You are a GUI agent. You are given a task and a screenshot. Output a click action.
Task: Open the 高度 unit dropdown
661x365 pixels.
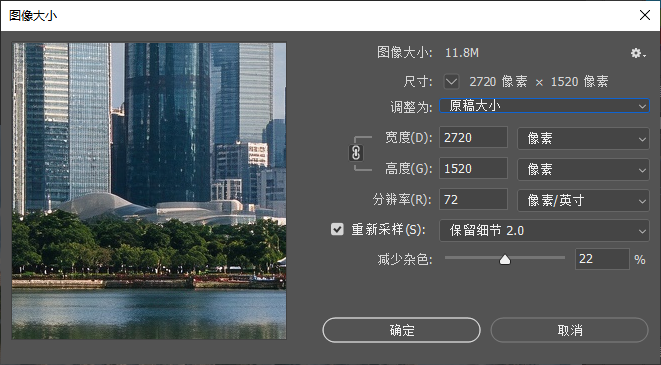583,169
